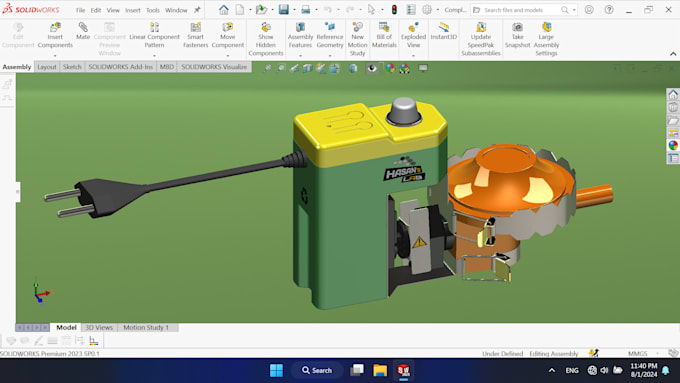
Task: Open a file using the Open folder icon
Action: [x=261, y=10]
